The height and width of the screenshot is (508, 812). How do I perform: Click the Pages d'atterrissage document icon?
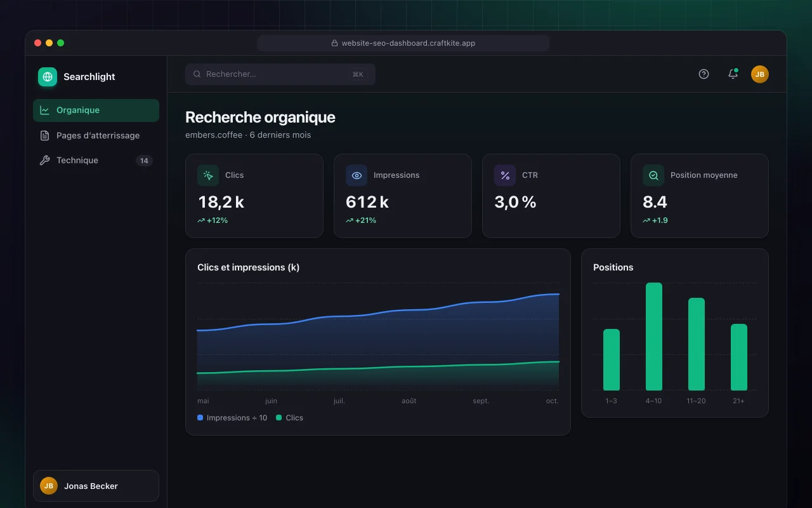[x=44, y=135]
